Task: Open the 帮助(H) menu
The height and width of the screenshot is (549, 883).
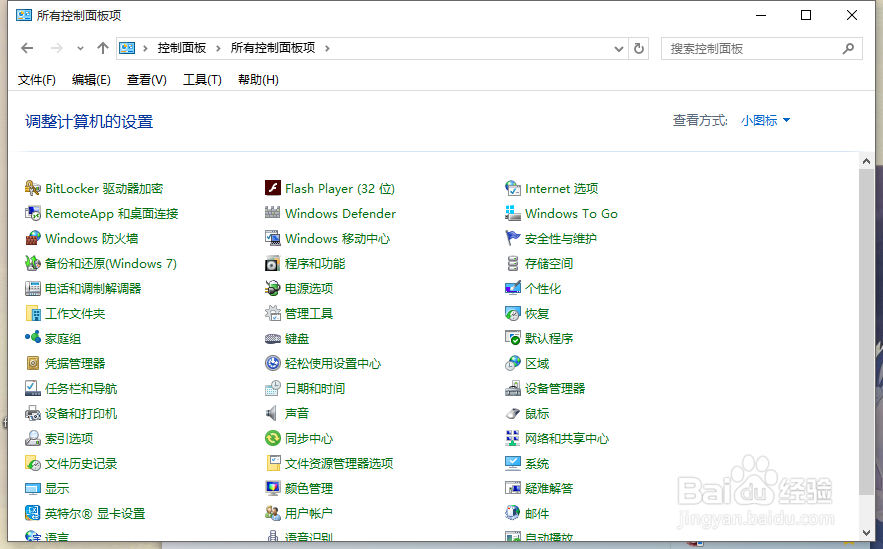Action: coord(258,79)
